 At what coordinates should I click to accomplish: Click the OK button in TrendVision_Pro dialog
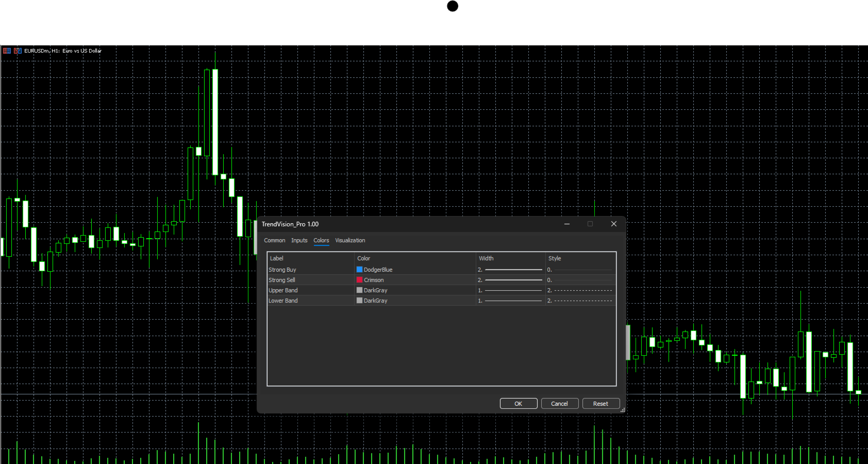tap(519, 404)
